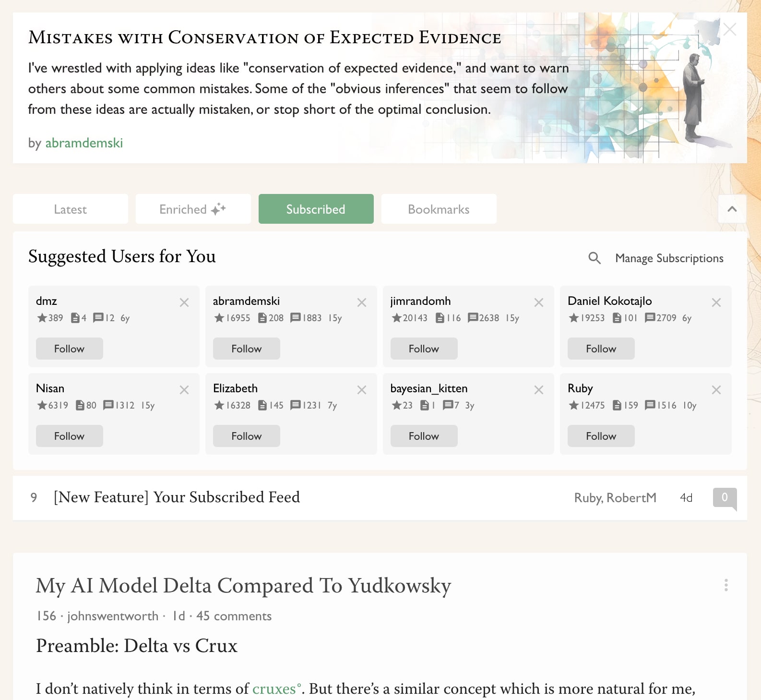Close the featured post banner
The height and width of the screenshot is (700, 761).
pos(730,29)
